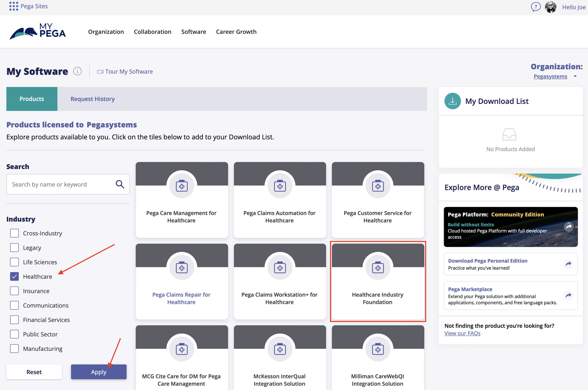Click Joe's user profile avatar
Image resolution: width=588 pixels, height=390 pixels.
tap(551, 7)
